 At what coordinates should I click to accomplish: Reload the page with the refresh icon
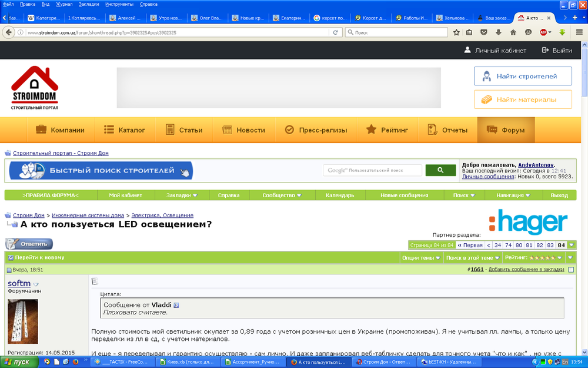[336, 32]
